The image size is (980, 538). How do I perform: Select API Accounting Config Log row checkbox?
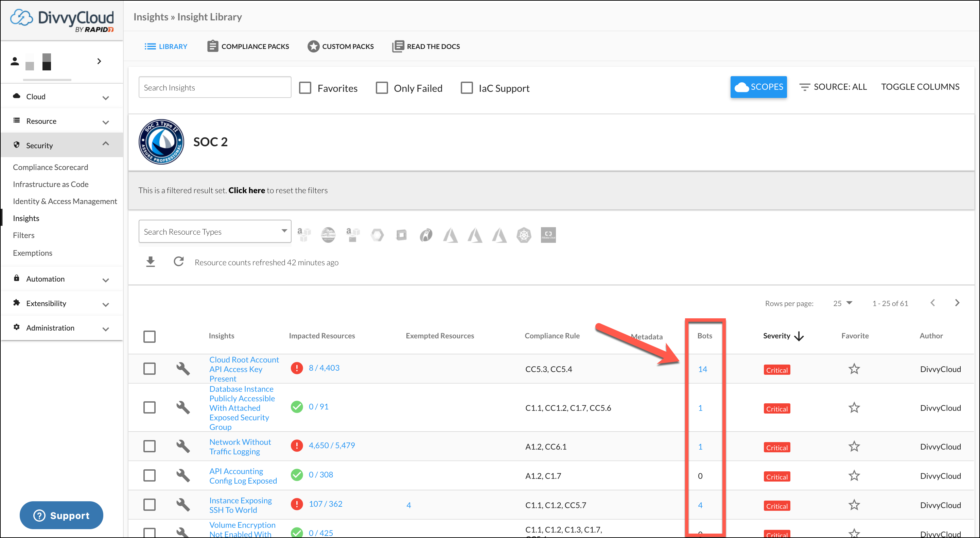tap(150, 475)
